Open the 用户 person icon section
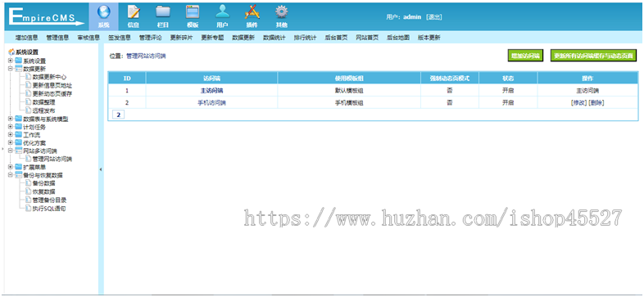Viewport: 644px width, 297px height. (x=222, y=17)
